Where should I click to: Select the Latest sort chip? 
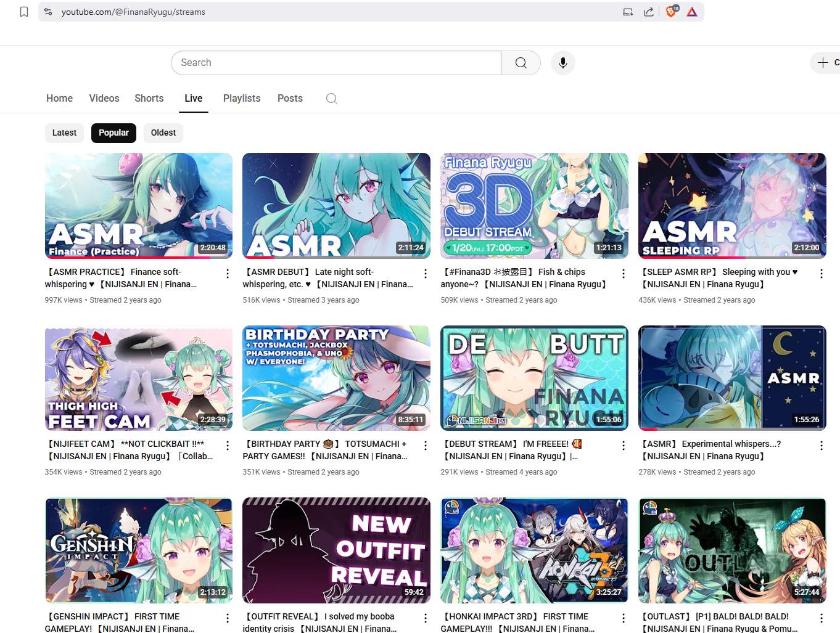64,133
